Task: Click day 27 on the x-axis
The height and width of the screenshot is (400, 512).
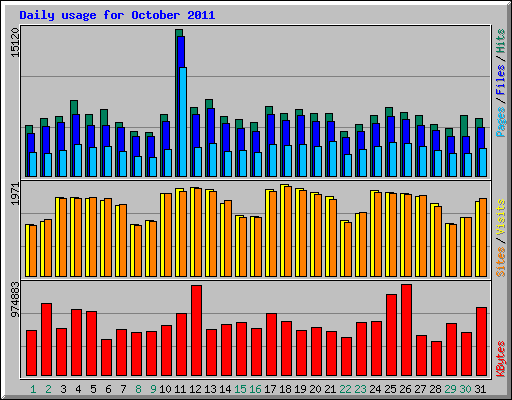Action: [x=420, y=389]
